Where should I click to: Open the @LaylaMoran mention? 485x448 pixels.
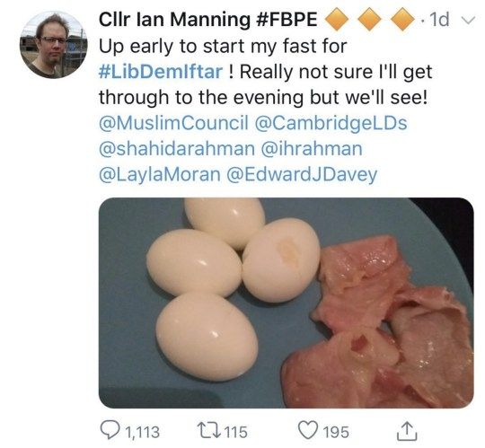click(x=160, y=175)
